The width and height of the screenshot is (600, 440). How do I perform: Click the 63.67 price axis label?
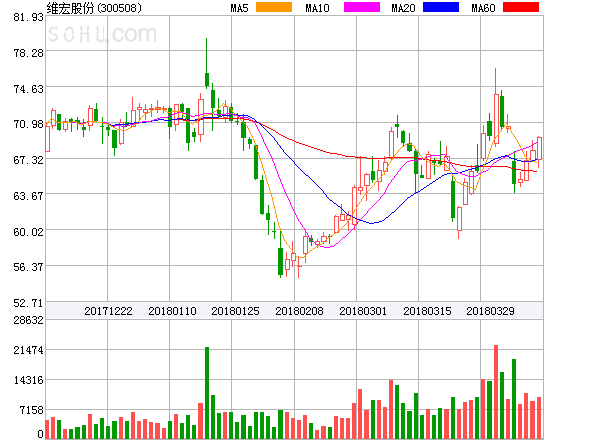[x=28, y=196]
